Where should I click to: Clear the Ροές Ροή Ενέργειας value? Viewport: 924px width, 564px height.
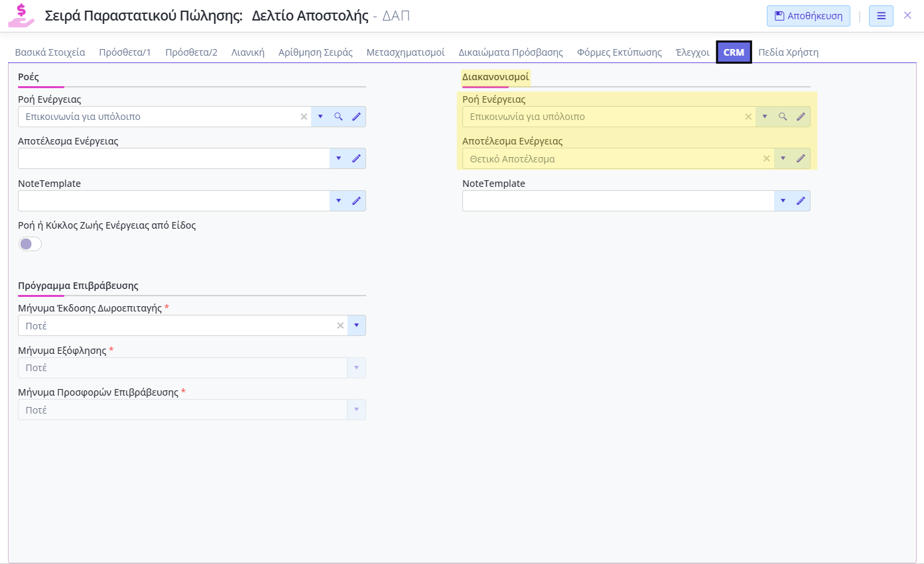coord(304,117)
